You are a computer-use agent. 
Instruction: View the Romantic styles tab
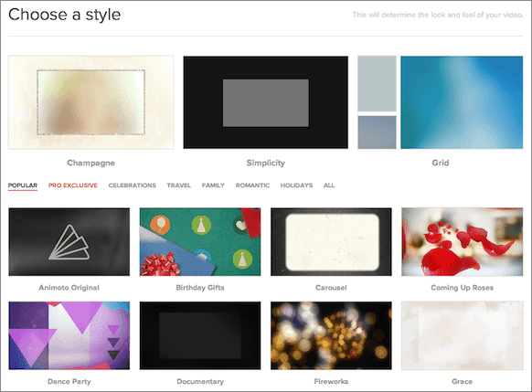[252, 185]
